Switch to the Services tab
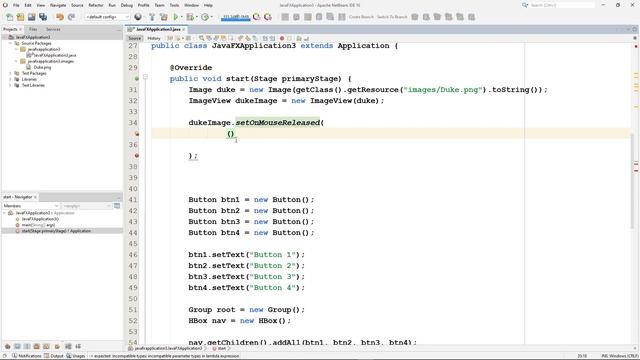640x360 pixels. click(53, 29)
